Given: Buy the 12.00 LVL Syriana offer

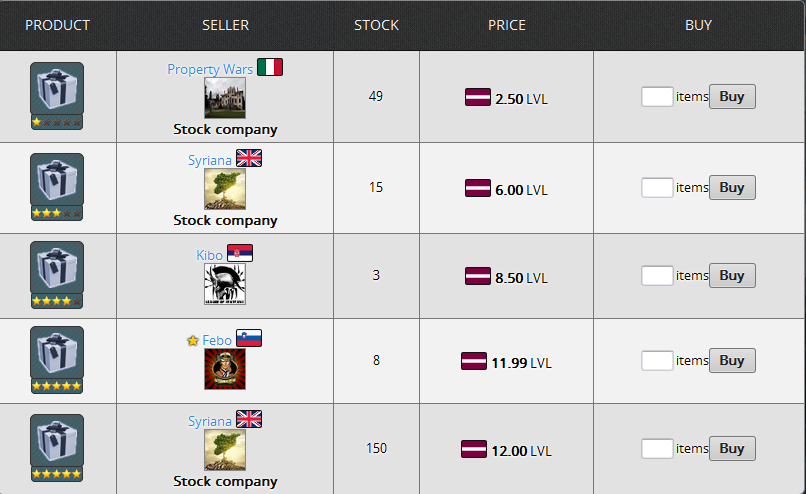Looking at the screenshot, I should coord(732,449).
